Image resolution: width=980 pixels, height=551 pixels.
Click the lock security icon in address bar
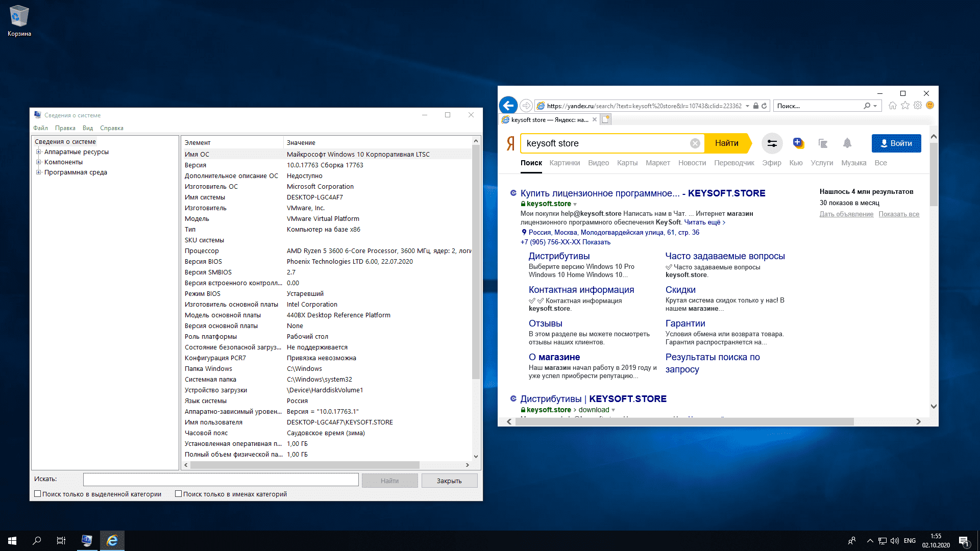(756, 106)
